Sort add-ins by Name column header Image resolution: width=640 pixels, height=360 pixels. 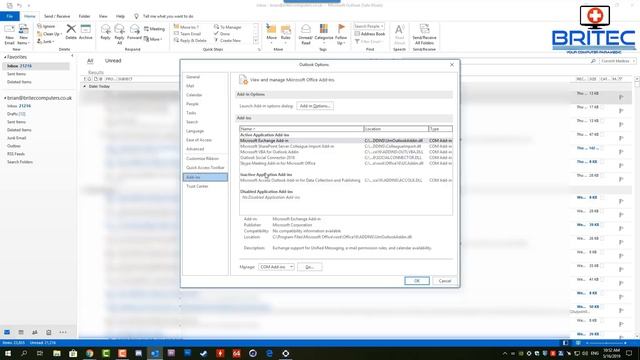pos(302,129)
